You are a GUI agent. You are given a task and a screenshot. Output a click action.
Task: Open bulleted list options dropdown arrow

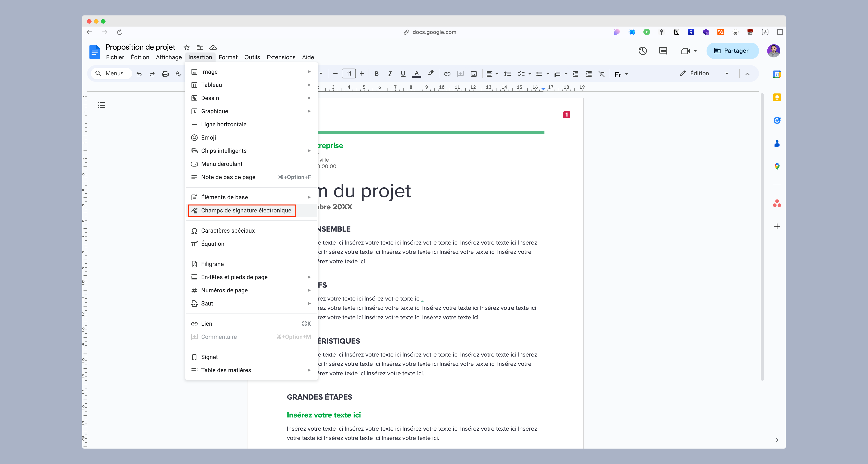548,74
